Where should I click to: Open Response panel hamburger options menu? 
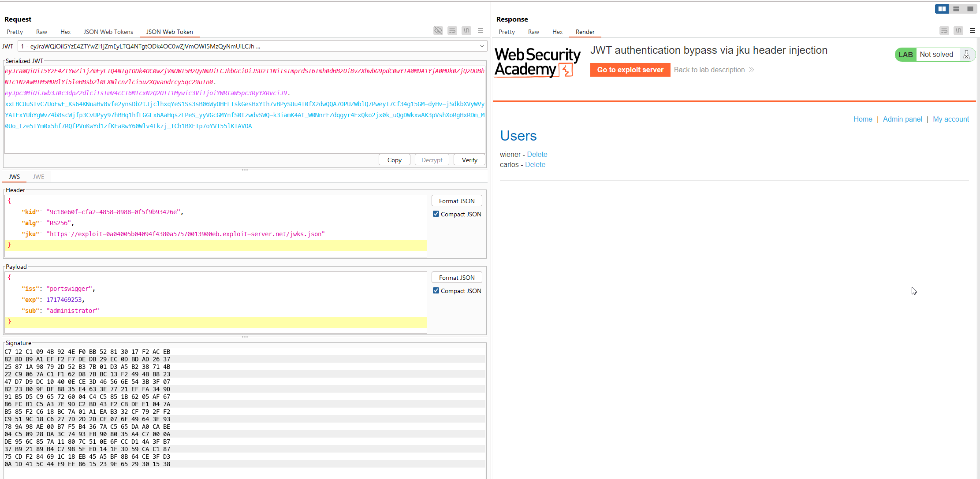pyautogui.click(x=972, y=30)
